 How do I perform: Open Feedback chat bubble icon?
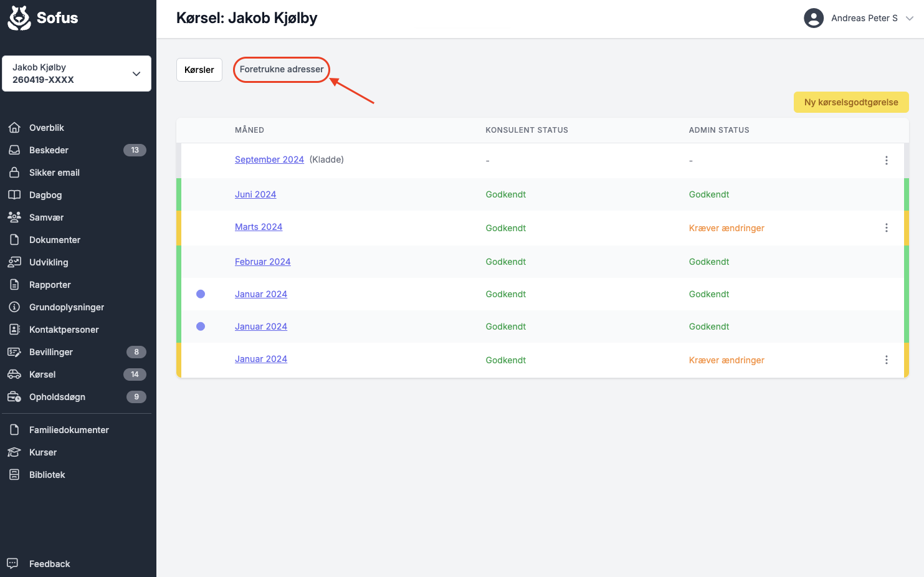[12, 563]
